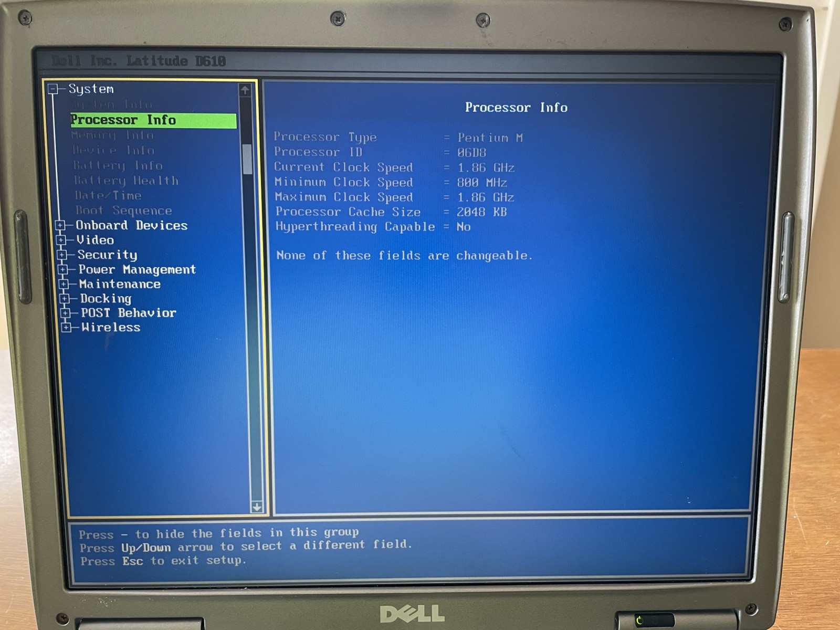Click the Processor Cache Size label
Image resolution: width=840 pixels, height=630 pixels.
348,212
